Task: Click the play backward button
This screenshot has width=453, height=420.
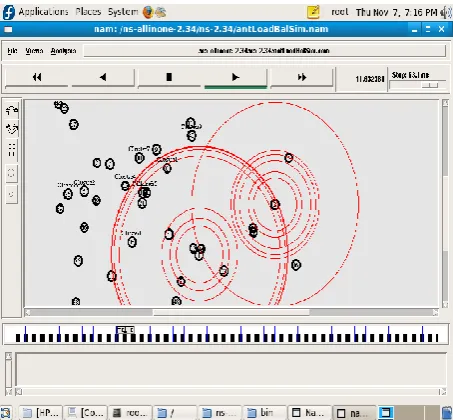Action: click(x=103, y=77)
